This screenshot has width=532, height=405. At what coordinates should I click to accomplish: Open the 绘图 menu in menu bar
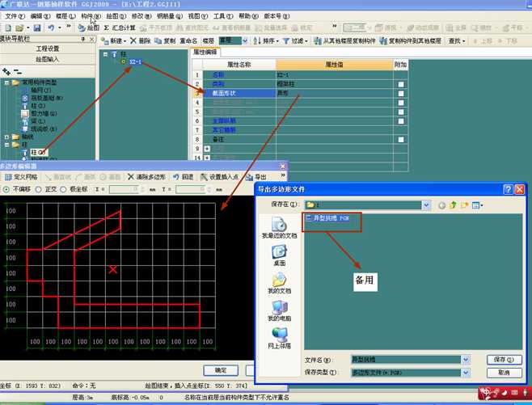[116, 16]
